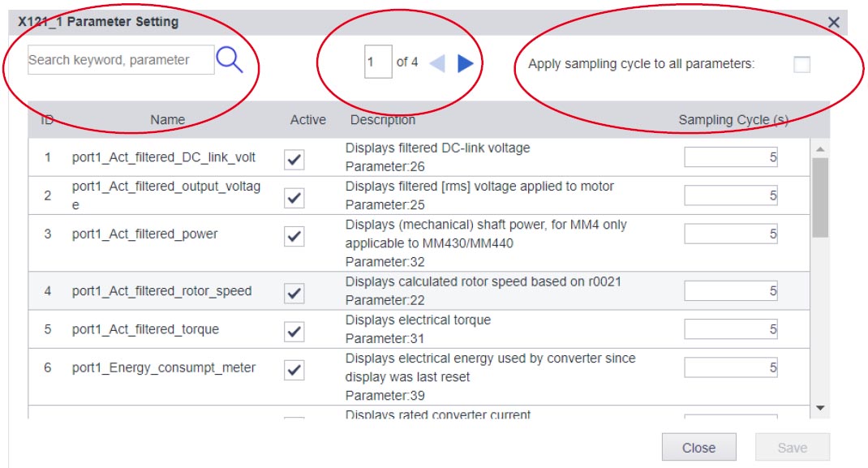Click the page number input box
The image size is (868, 468).
pyautogui.click(x=378, y=62)
